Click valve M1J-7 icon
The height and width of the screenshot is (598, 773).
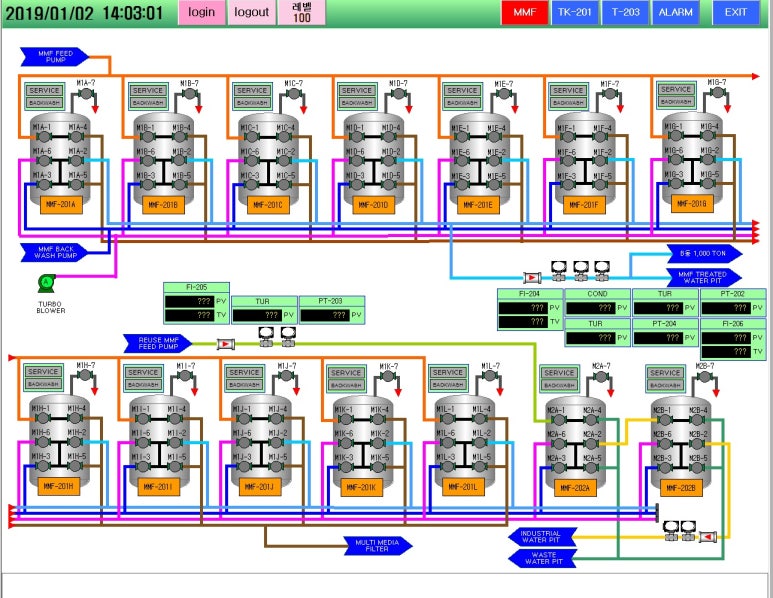(286, 376)
